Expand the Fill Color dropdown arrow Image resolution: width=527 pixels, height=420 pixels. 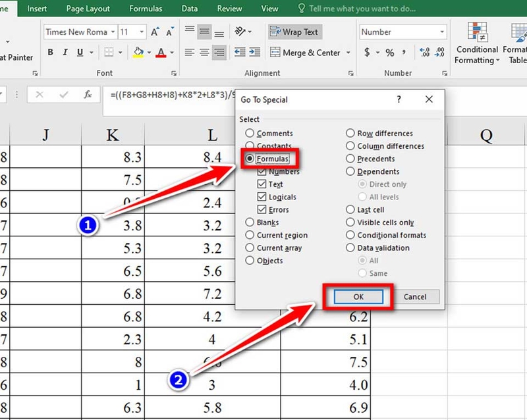coord(149,53)
